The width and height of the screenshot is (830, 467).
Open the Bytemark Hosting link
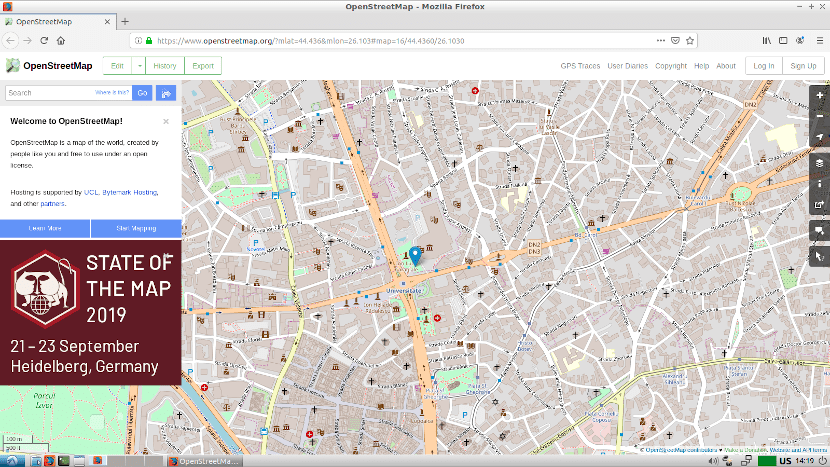point(130,192)
